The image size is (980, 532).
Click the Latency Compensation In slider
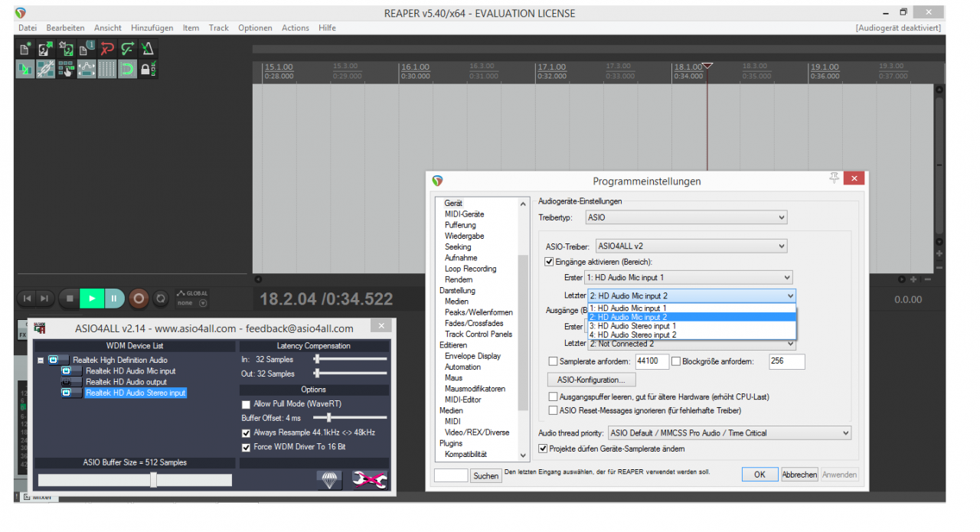click(x=350, y=359)
